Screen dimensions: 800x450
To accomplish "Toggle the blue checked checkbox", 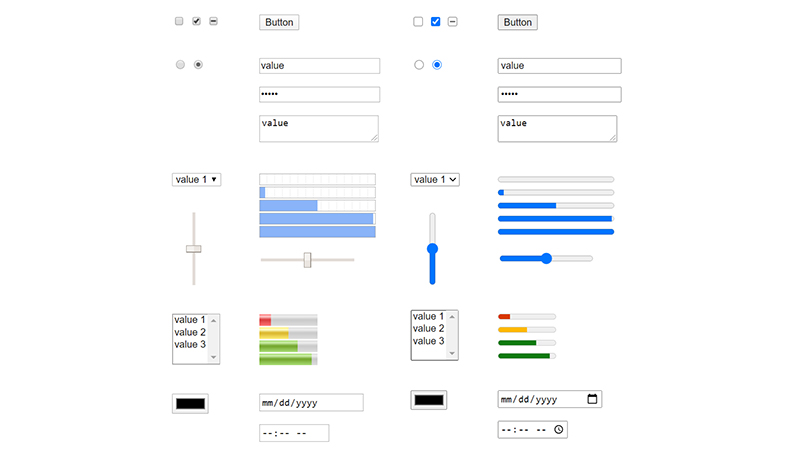I will tap(435, 21).
